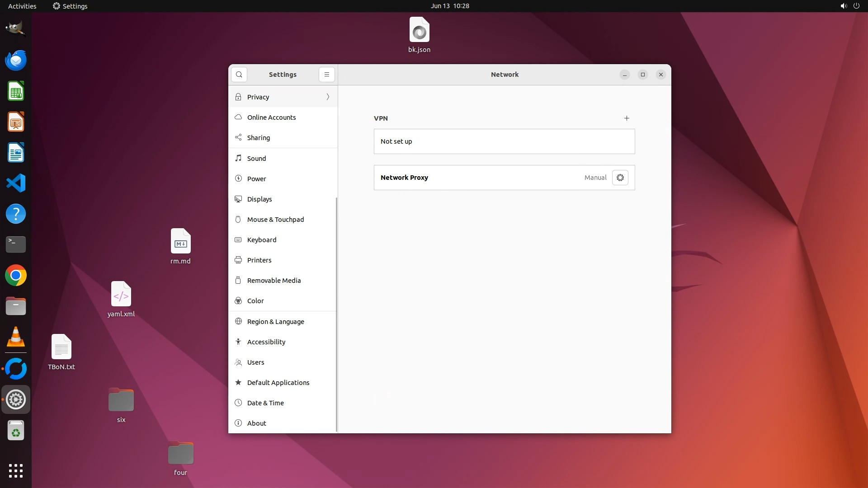
Task: Click the Printers sidebar icon
Action: pos(238,260)
